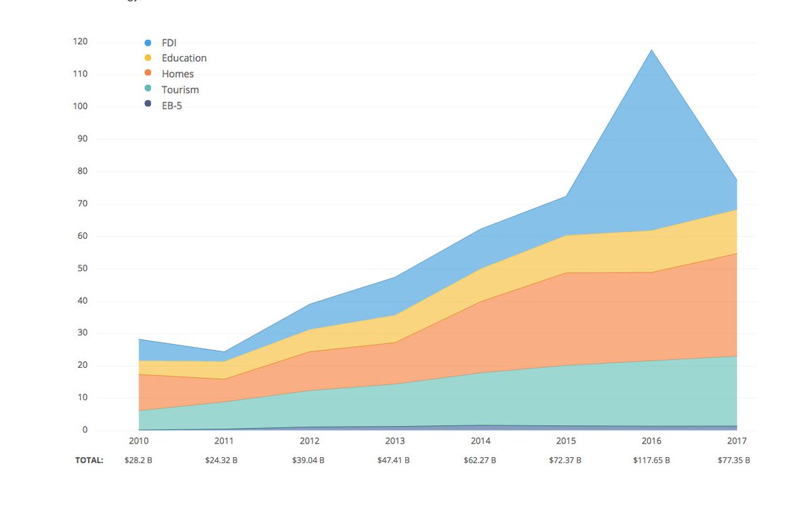Click the $62.27 B total value
The height and width of the screenshot is (520, 812).
[x=480, y=460]
